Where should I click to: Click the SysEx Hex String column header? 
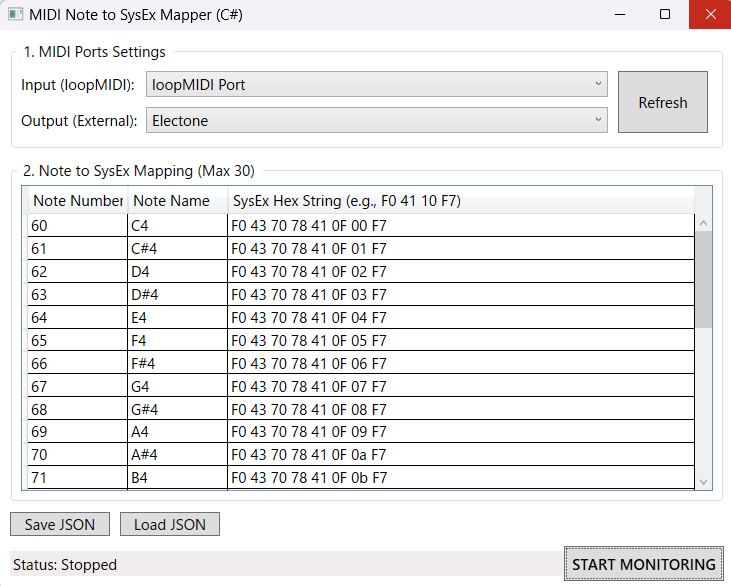point(461,201)
